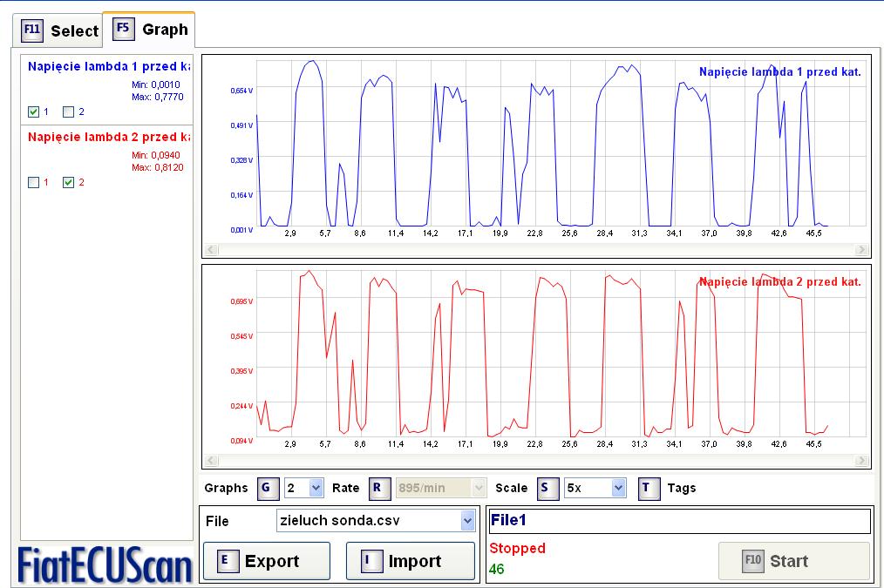Expand the Scale 5x dropdown

618,488
